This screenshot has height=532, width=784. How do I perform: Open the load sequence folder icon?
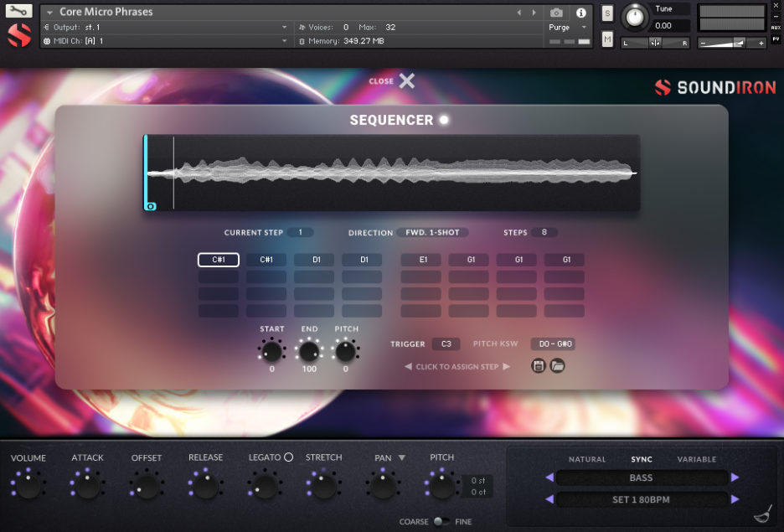tap(558, 365)
